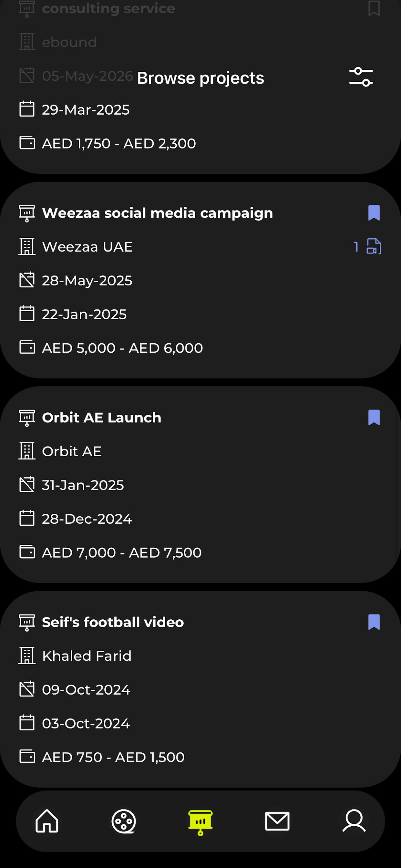Open the film reel tab

(124, 821)
